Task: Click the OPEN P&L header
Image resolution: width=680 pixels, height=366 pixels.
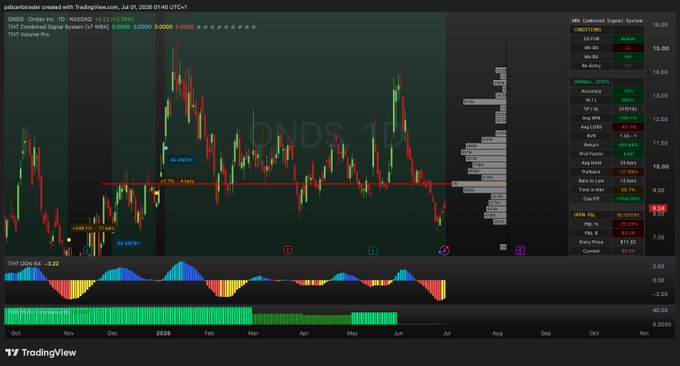Action: click(585, 215)
